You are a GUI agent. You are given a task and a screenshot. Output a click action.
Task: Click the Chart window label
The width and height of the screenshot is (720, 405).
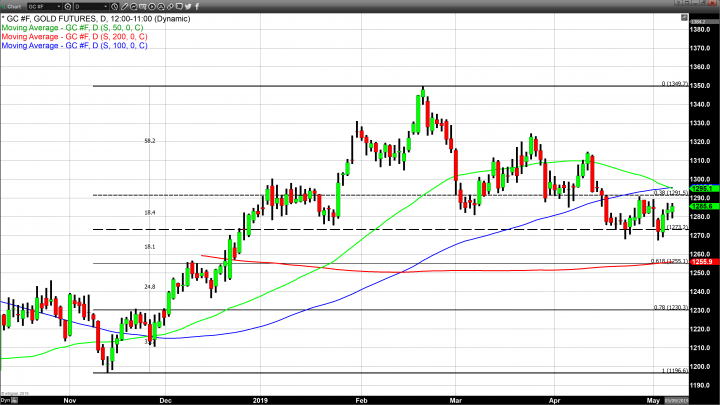point(14,6)
